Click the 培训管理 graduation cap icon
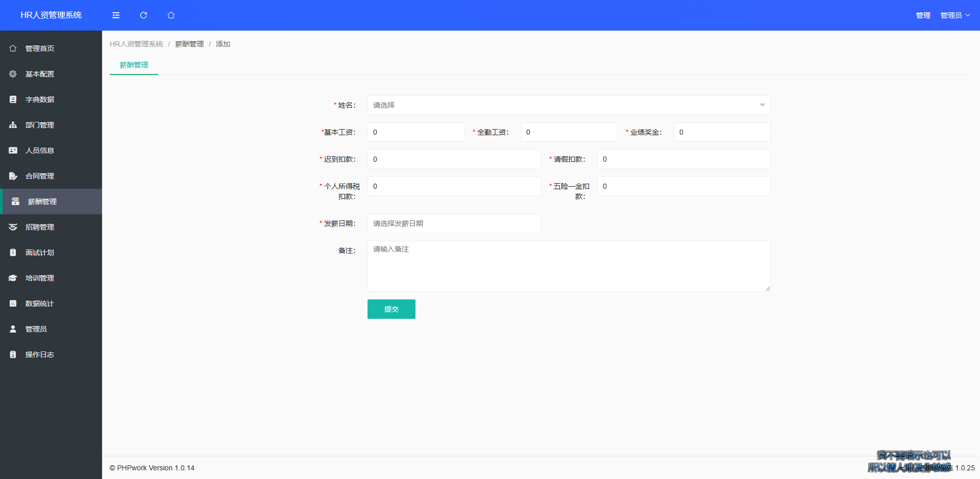This screenshot has height=479, width=980. click(x=13, y=278)
